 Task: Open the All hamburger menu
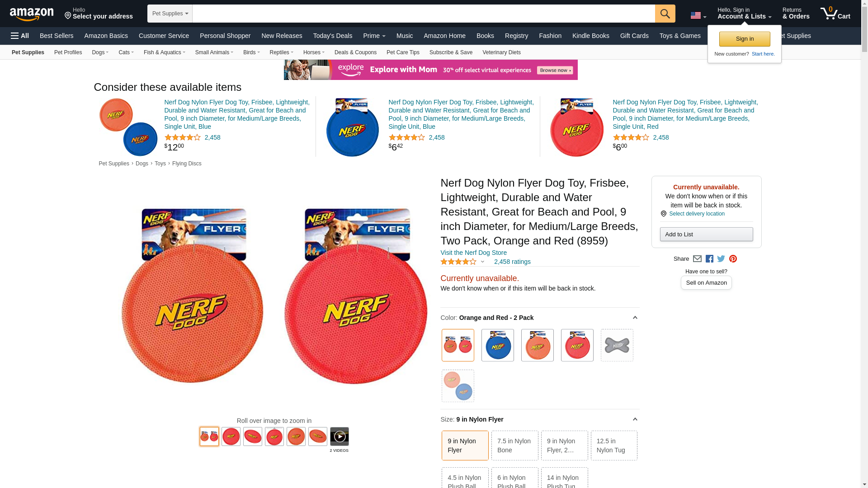[20, 36]
